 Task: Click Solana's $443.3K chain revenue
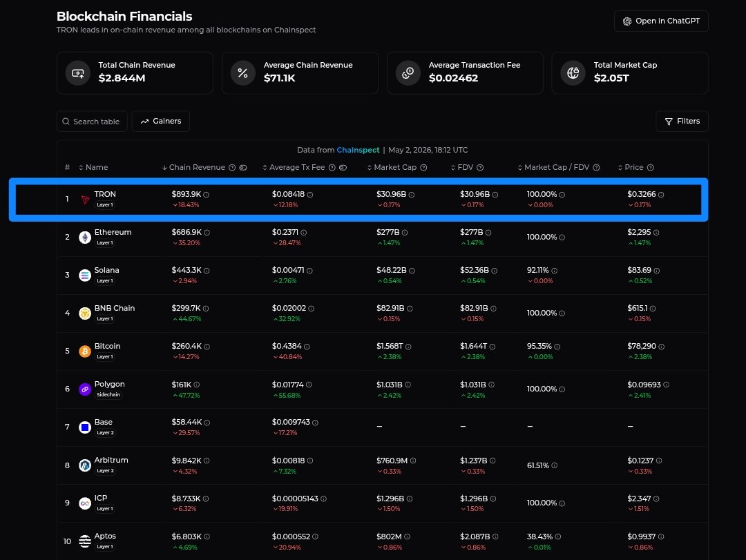coord(186,270)
